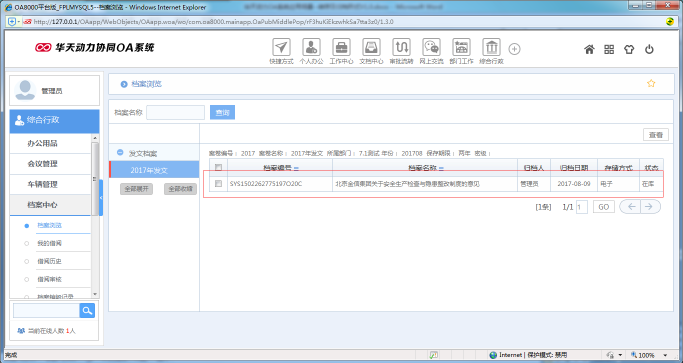683x363 pixels.
Task: Sort by the 档案名称 column icon
Action: tap(441, 168)
